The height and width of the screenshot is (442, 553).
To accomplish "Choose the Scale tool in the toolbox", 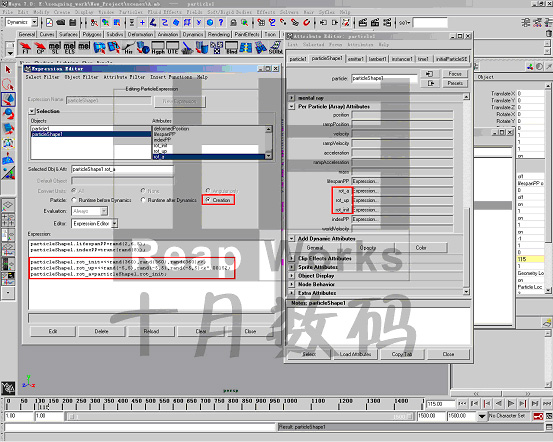I will point(8,129).
